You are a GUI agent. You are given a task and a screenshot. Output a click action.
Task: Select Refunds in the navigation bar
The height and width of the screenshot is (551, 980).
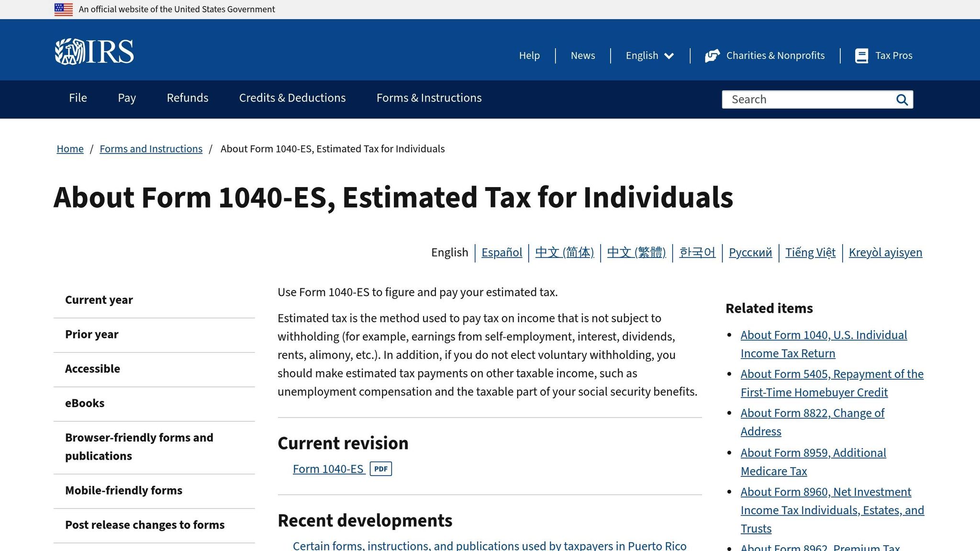tap(187, 98)
